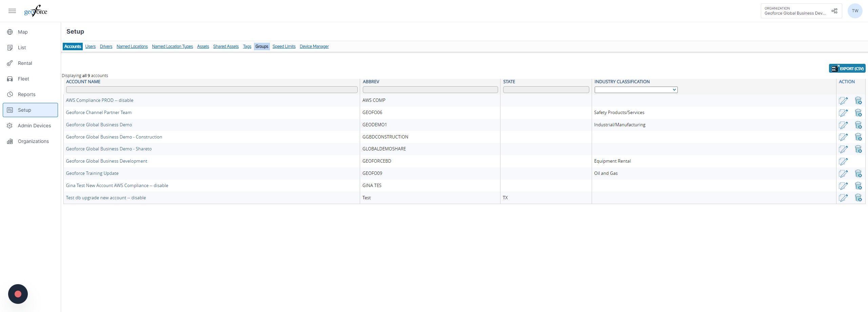Image resolution: width=868 pixels, height=312 pixels.
Task: Edit Test db upgrade new account
Action: 843,198
